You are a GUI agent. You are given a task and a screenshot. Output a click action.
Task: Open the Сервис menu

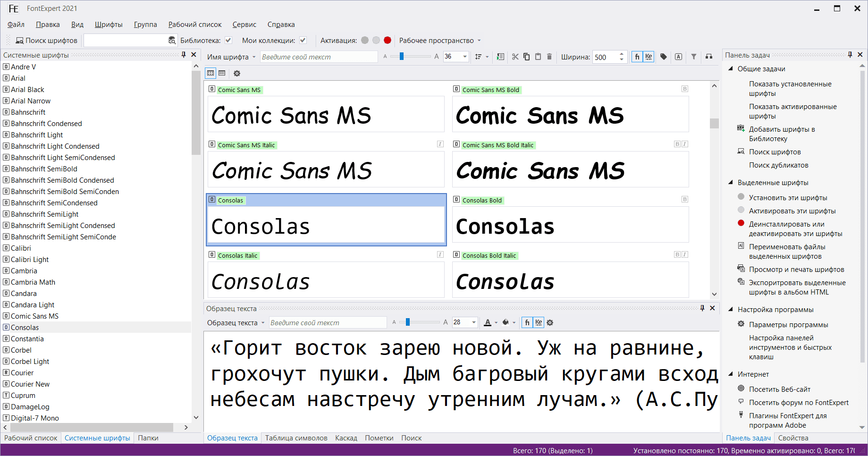click(x=244, y=25)
